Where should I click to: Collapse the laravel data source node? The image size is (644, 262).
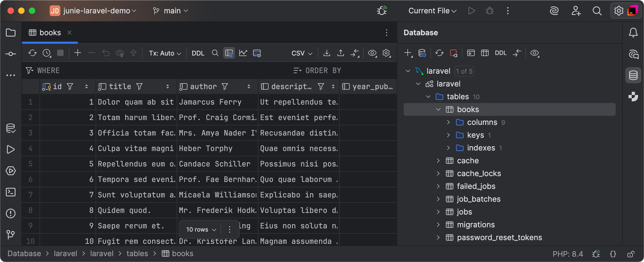408,71
